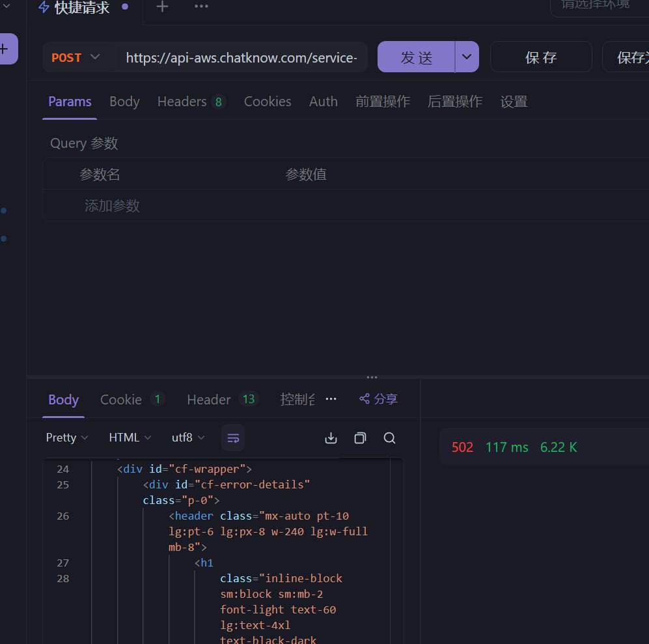Open the Pretty format dropdown

point(67,438)
